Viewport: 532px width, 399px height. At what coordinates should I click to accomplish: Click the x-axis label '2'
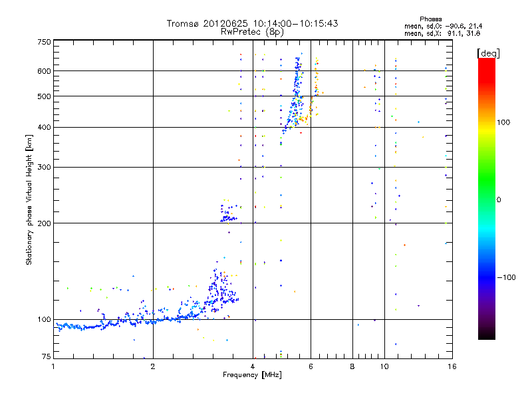pyautogui.click(x=153, y=366)
